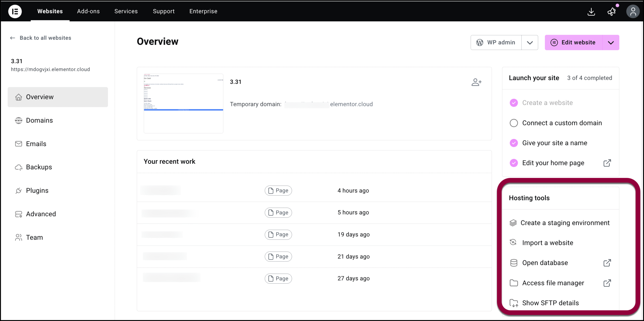Click external link icon beside Access file manager

coord(607,283)
